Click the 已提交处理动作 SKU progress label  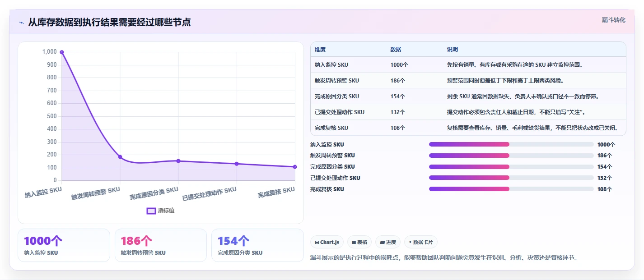[x=335, y=178]
